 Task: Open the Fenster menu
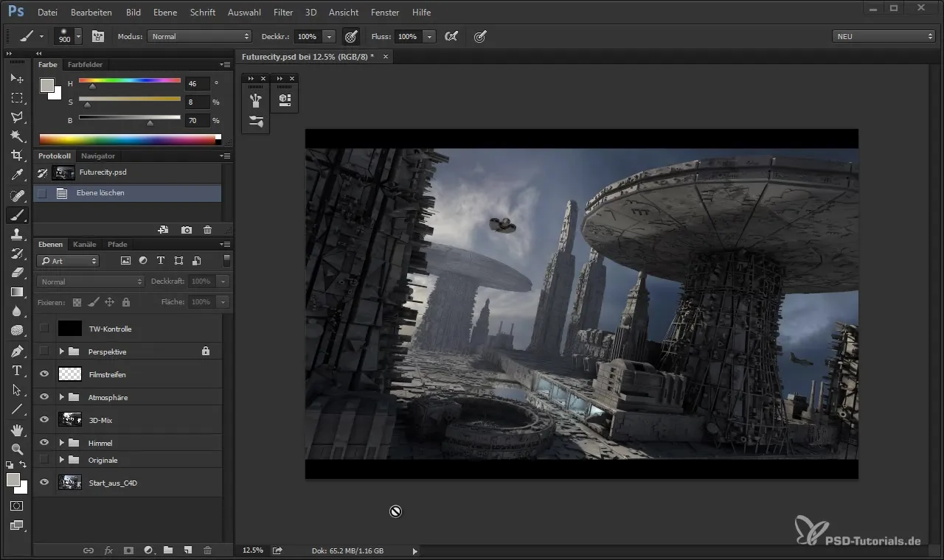385,13
